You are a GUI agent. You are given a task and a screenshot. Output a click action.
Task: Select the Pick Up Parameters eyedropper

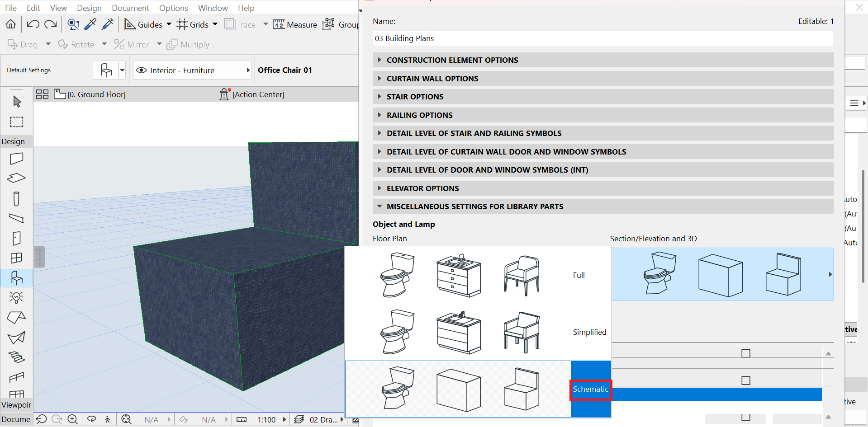click(x=90, y=24)
